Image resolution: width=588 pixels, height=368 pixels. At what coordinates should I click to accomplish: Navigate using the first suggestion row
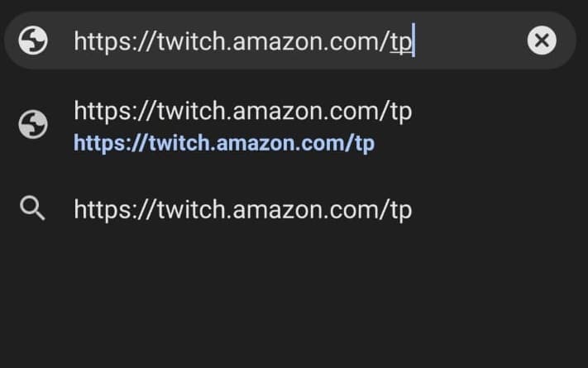pos(294,126)
